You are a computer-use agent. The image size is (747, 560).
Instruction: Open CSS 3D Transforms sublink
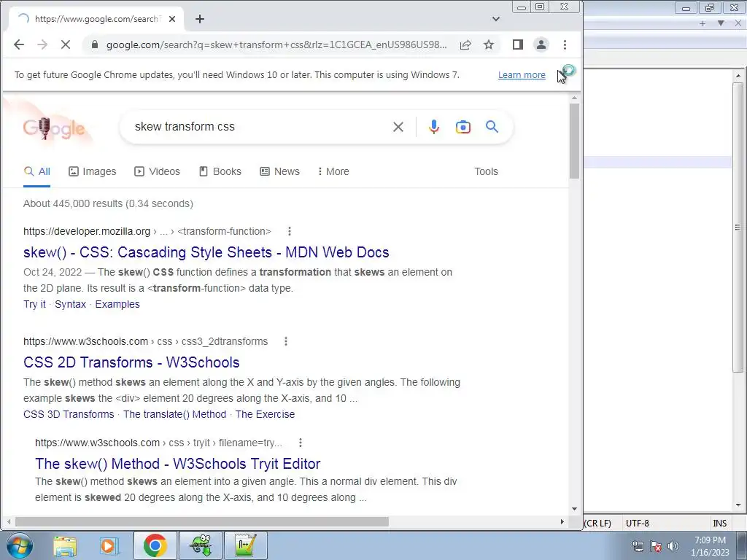[69, 414]
